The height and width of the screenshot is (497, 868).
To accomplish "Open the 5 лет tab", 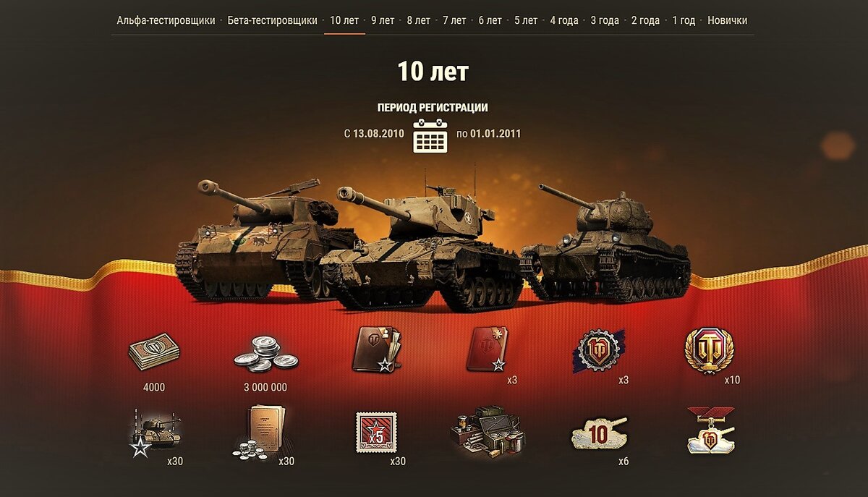I will [526, 20].
